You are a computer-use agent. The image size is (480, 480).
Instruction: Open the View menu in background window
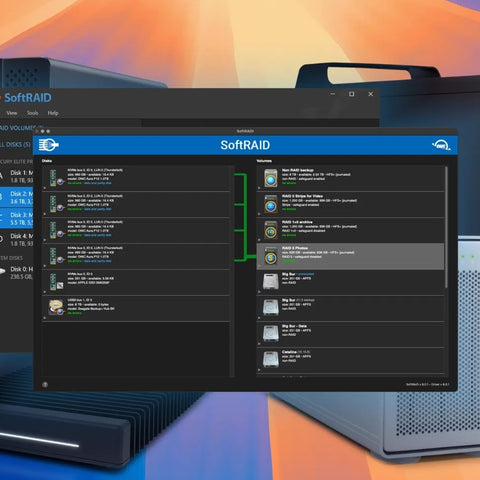point(12,113)
